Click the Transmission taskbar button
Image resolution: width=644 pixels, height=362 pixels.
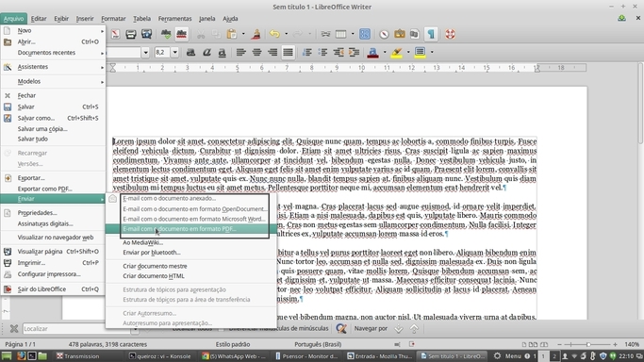coord(78,355)
